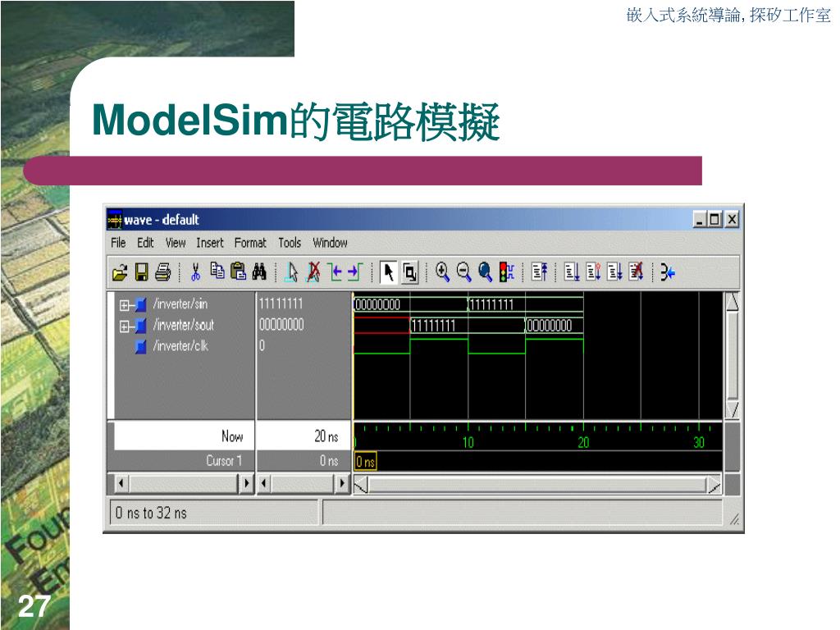Open the Format menu
The width and height of the screenshot is (840, 630).
click(250, 243)
